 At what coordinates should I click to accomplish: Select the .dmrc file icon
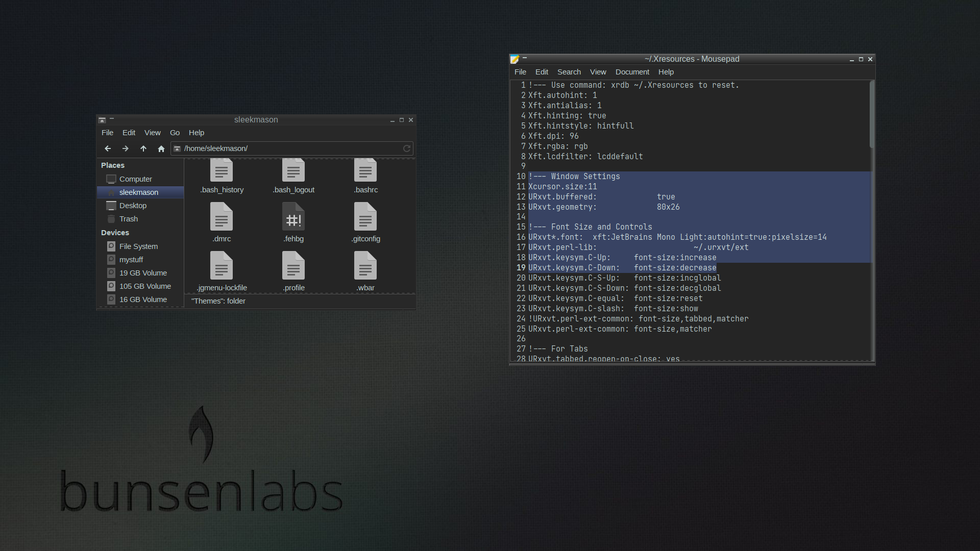coord(222,216)
